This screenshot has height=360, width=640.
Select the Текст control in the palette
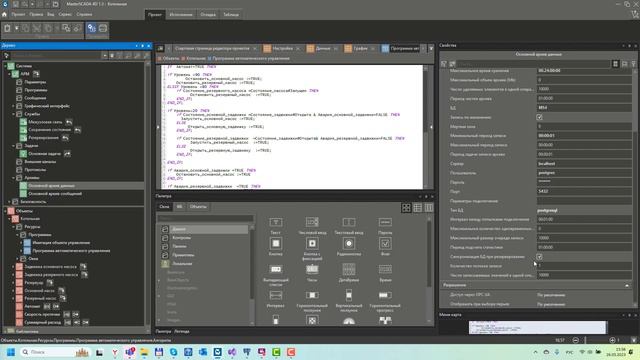(276, 226)
